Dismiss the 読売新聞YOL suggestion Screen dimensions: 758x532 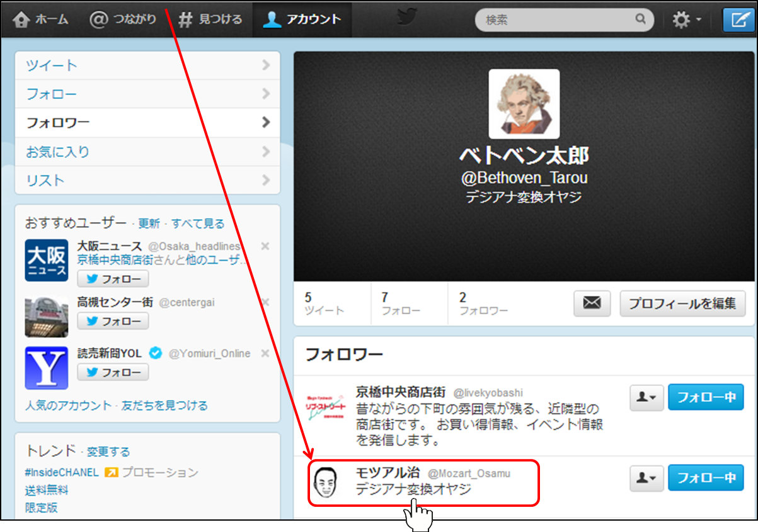(x=265, y=354)
